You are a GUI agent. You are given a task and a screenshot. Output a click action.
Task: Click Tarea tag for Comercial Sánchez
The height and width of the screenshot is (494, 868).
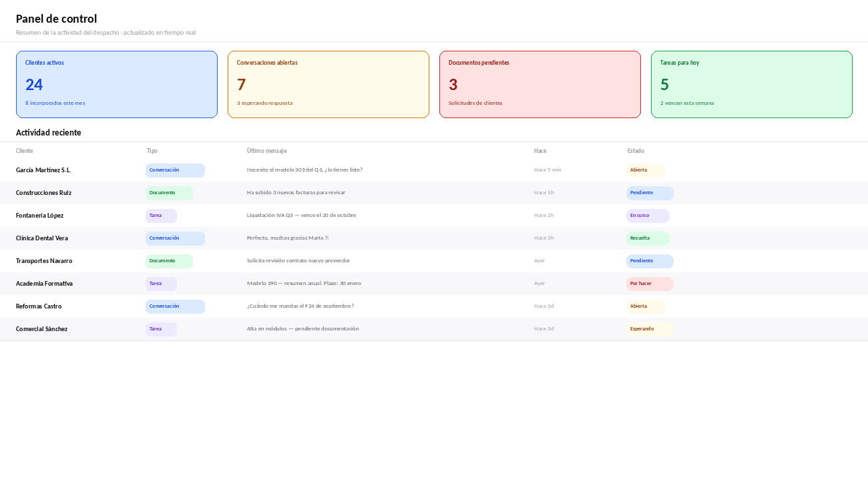[x=161, y=329]
